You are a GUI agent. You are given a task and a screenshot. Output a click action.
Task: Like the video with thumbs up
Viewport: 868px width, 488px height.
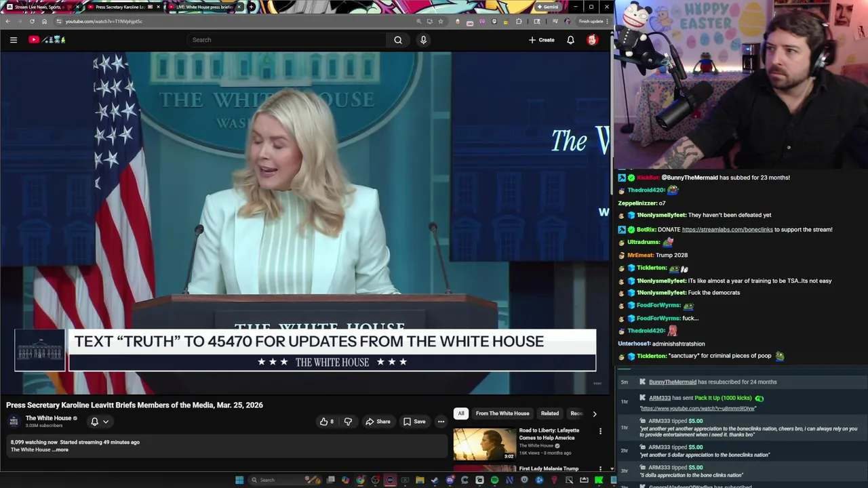[x=326, y=422]
